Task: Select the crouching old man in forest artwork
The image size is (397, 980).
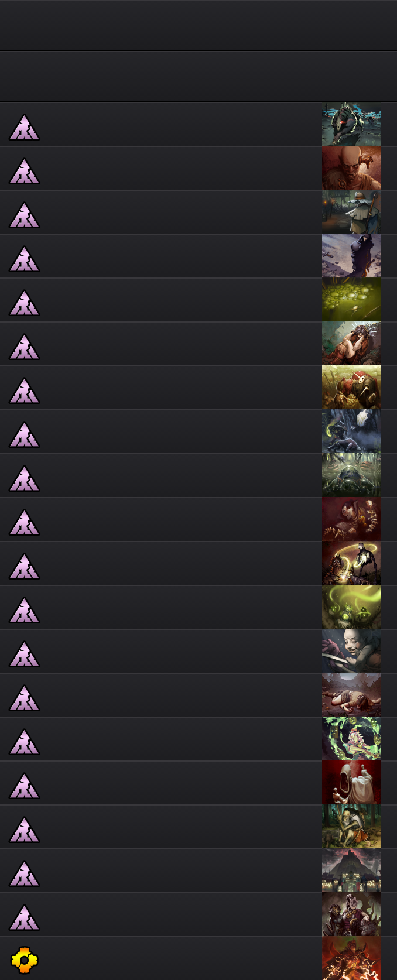Action: (x=351, y=827)
